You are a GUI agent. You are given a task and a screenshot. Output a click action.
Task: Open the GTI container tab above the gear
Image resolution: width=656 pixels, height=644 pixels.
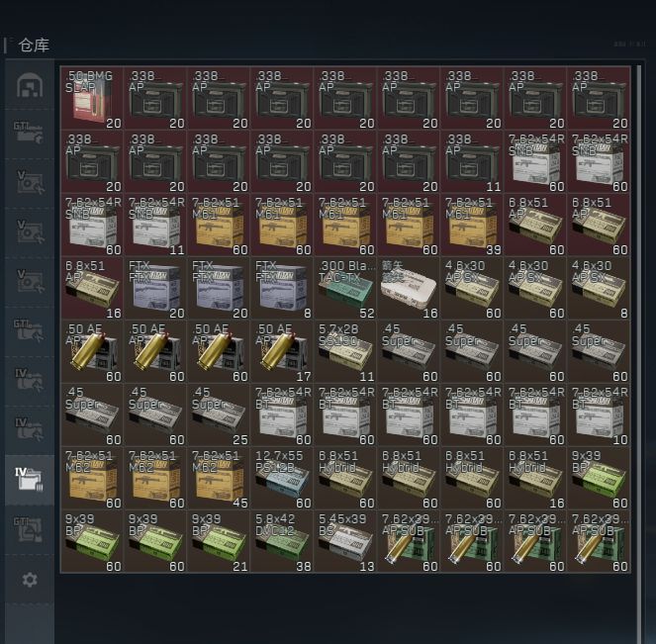(30, 529)
